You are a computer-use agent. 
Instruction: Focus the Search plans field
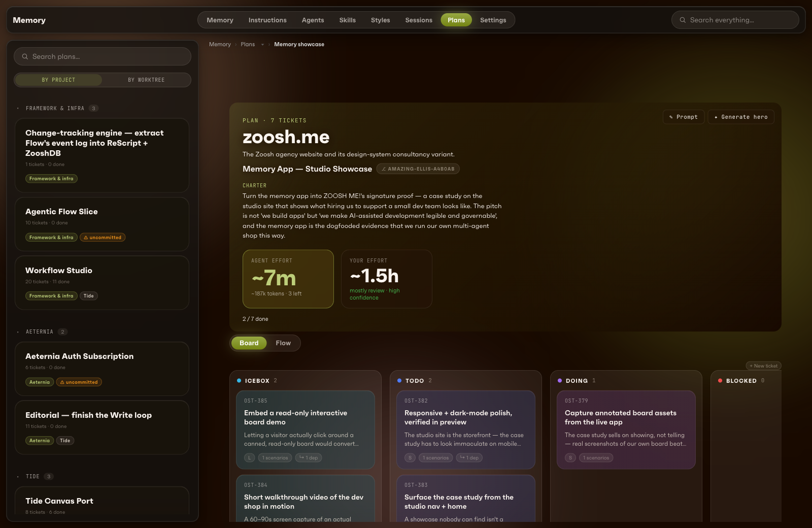tap(103, 56)
